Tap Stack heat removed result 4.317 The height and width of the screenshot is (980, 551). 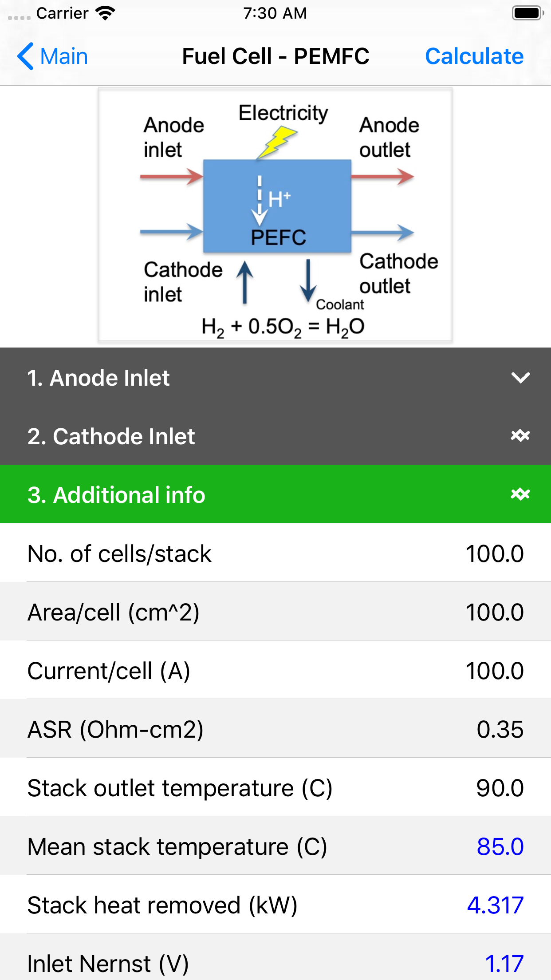[x=495, y=905]
